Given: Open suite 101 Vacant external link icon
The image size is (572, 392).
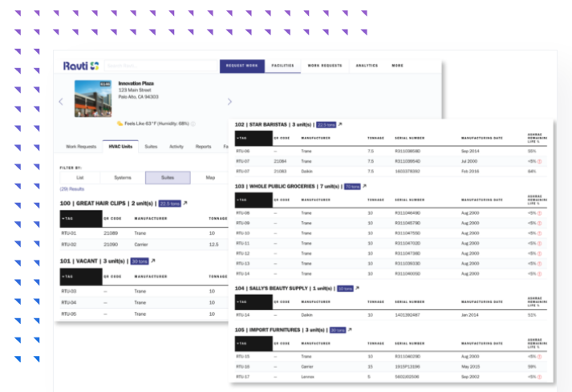Looking at the screenshot, I should pos(153,261).
